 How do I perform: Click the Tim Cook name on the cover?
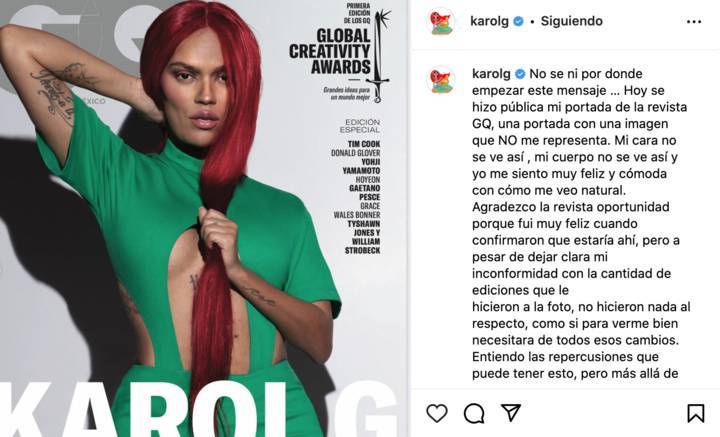(364, 144)
